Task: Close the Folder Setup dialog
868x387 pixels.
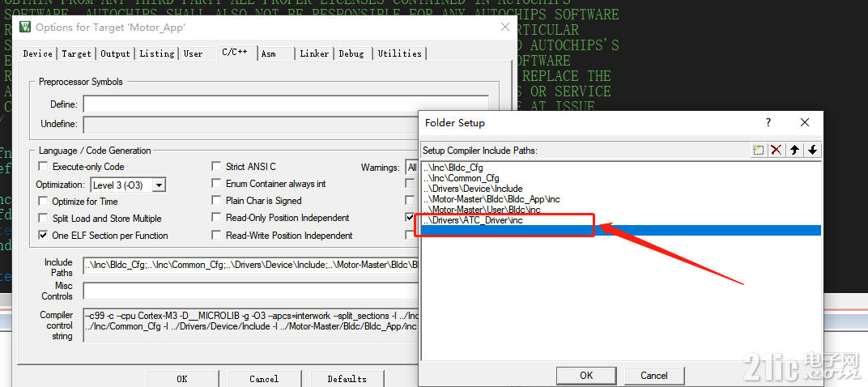Action: 805,122
